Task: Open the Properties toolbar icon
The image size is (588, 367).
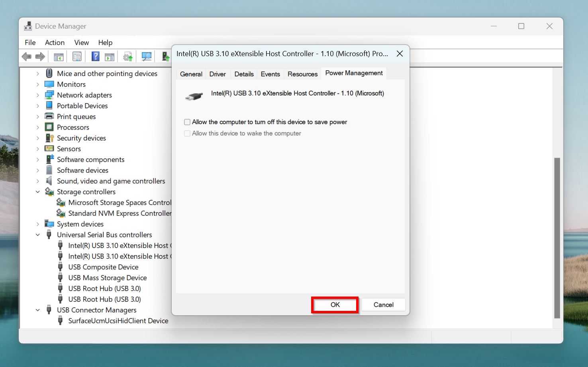Action: click(x=77, y=57)
